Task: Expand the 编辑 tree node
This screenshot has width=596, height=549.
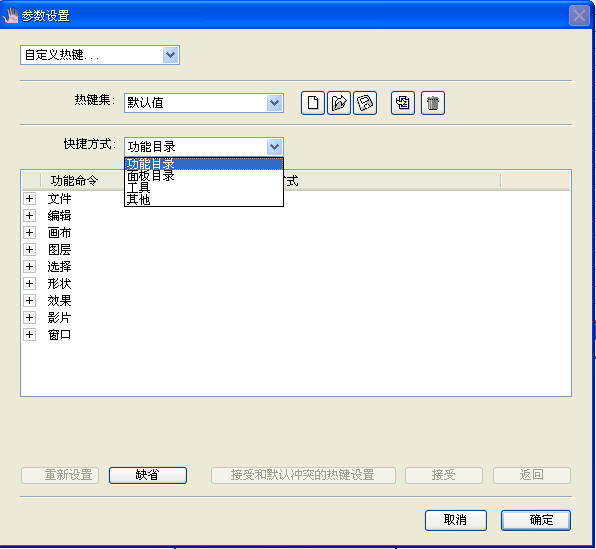Action: tap(30, 216)
